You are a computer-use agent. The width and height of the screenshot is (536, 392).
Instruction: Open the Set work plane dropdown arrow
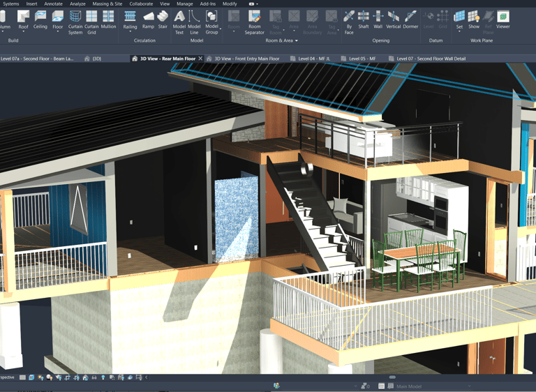click(x=459, y=32)
